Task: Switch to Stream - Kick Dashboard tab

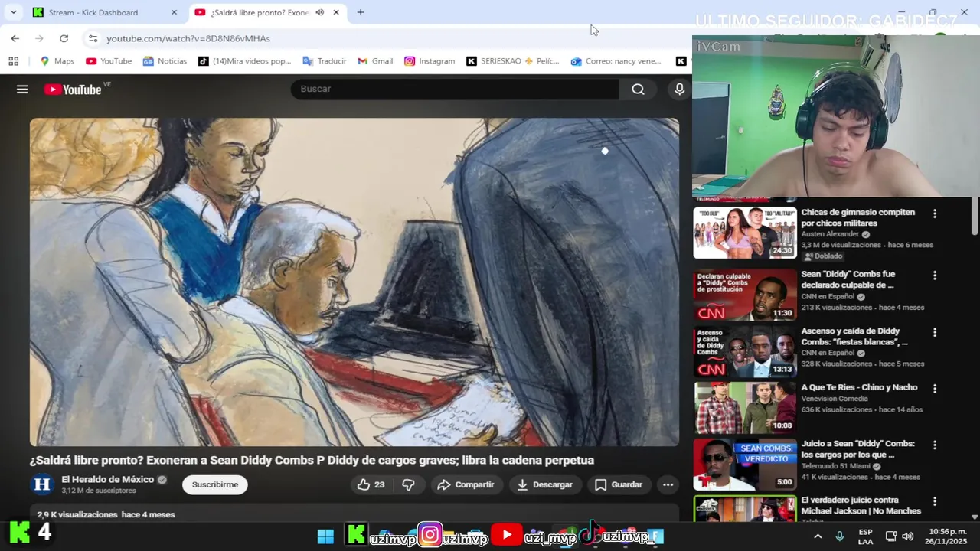Action: 105,12
